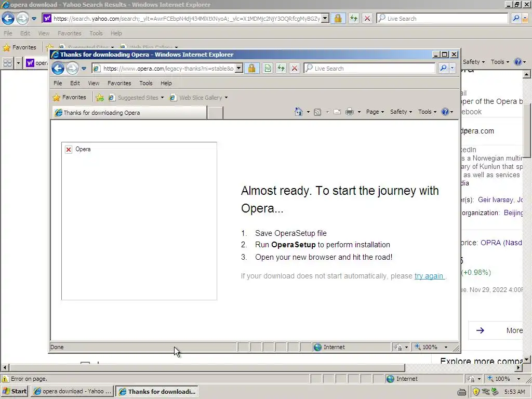Open a new tab in front window
The image size is (532, 399).
pos(215,113)
